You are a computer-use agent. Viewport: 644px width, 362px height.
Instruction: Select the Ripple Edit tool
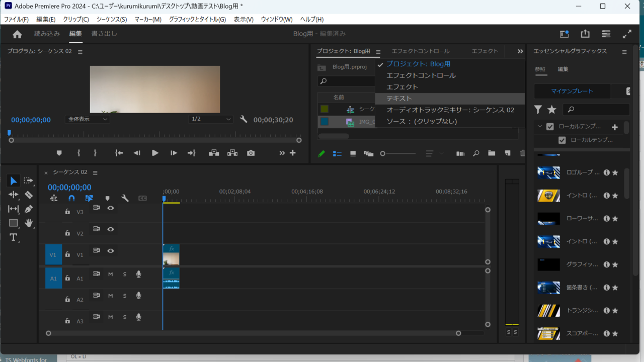point(14,195)
